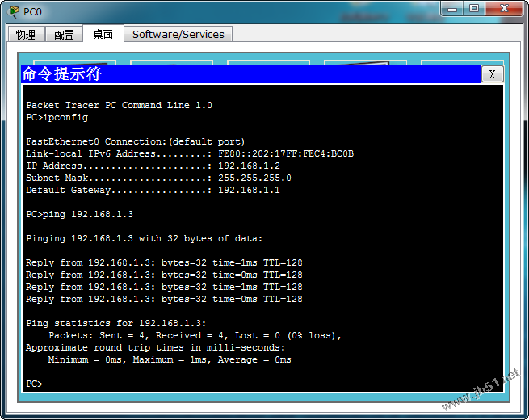Close the PC0 window
Image resolution: width=529 pixels, height=420 pixels.
(504, 8)
